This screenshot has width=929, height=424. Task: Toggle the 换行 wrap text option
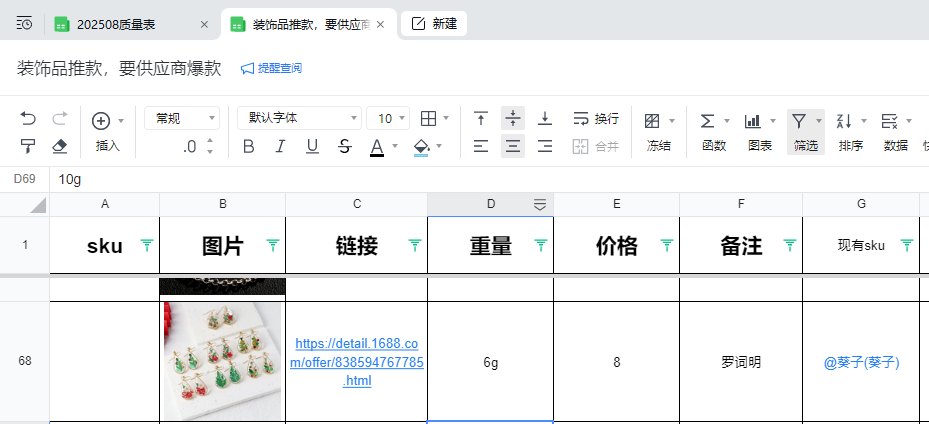point(596,119)
